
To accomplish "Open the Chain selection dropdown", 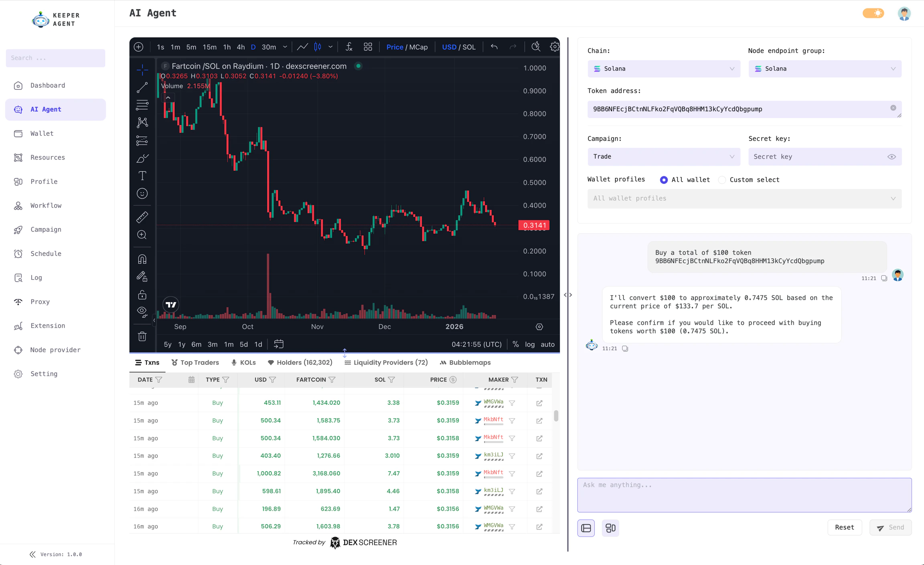I will point(663,69).
